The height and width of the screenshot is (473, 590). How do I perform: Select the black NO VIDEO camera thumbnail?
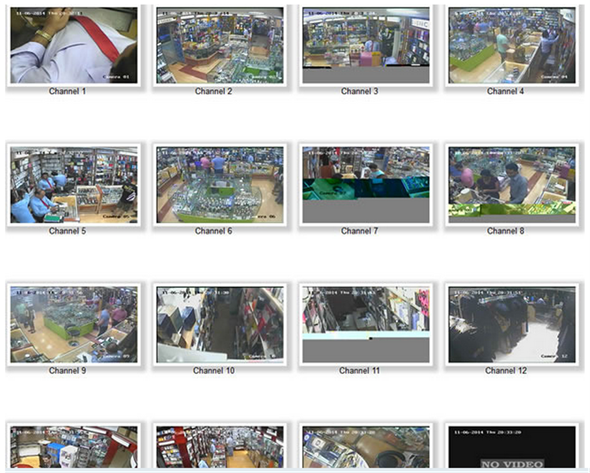(512, 447)
